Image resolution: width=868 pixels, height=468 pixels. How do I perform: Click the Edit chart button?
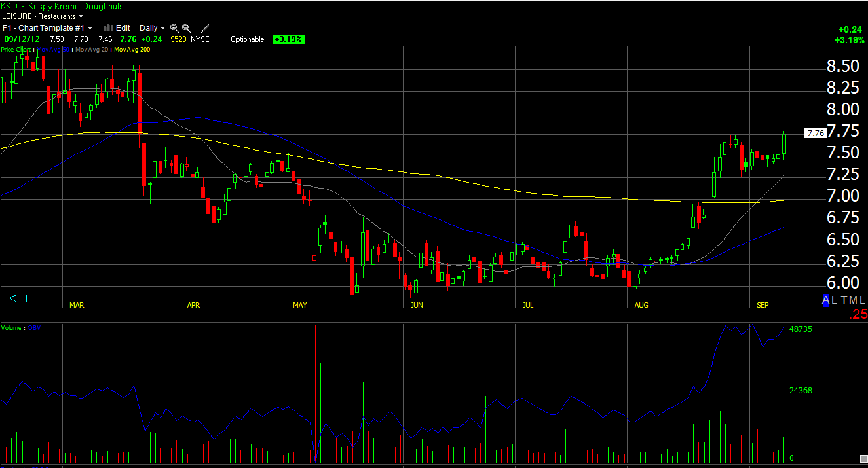point(123,28)
